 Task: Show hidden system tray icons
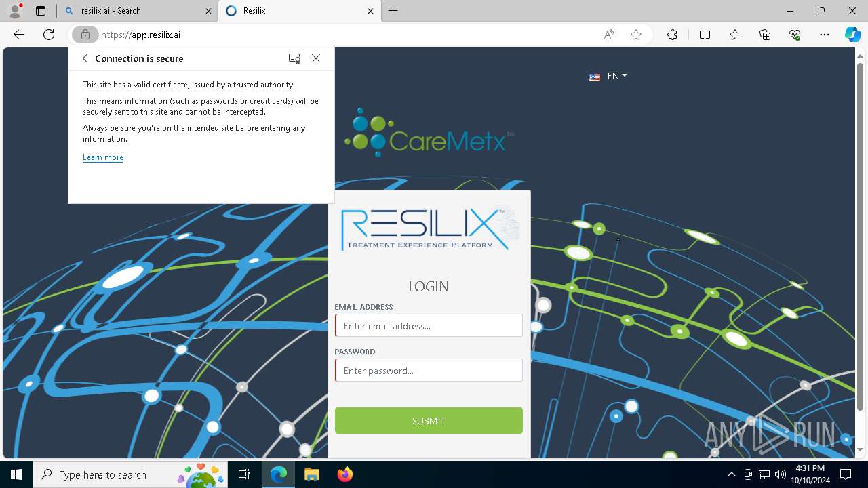731,474
